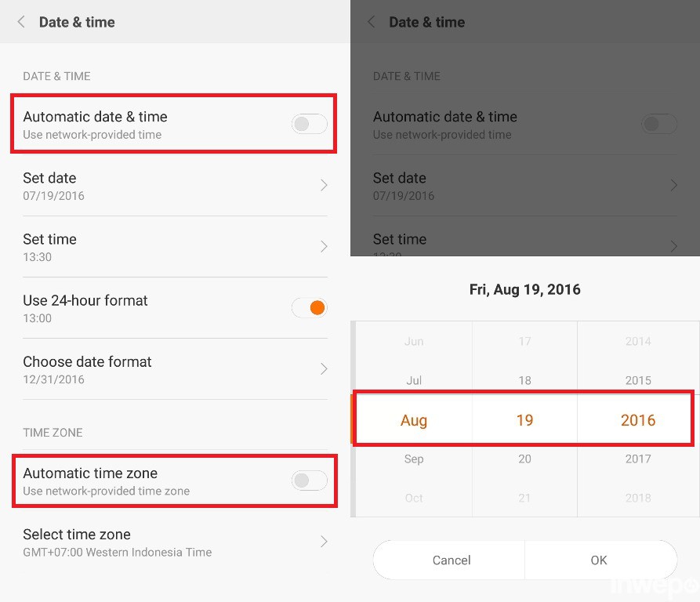Pick Sep in the month wheel
This screenshot has width=700, height=602.
tap(414, 459)
